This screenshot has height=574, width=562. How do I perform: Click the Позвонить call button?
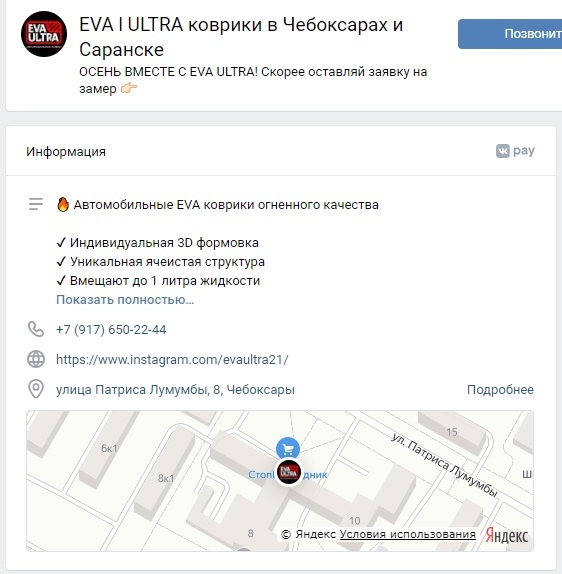pos(510,34)
